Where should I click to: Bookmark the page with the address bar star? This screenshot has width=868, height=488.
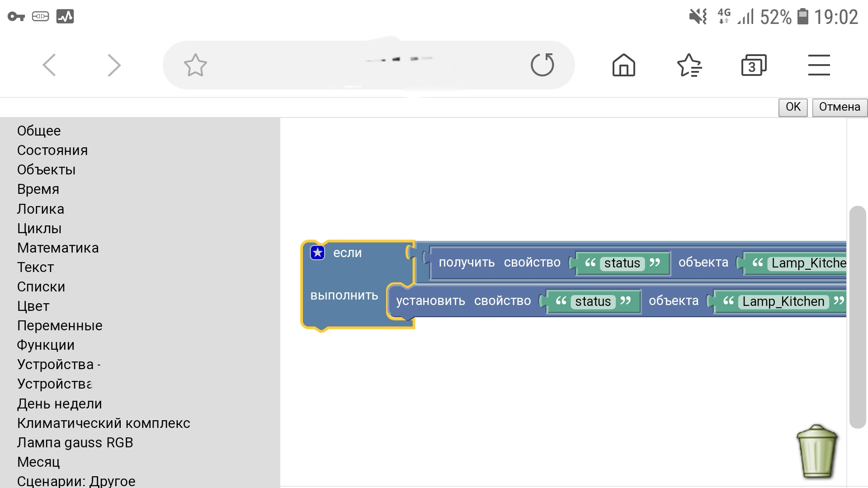195,65
